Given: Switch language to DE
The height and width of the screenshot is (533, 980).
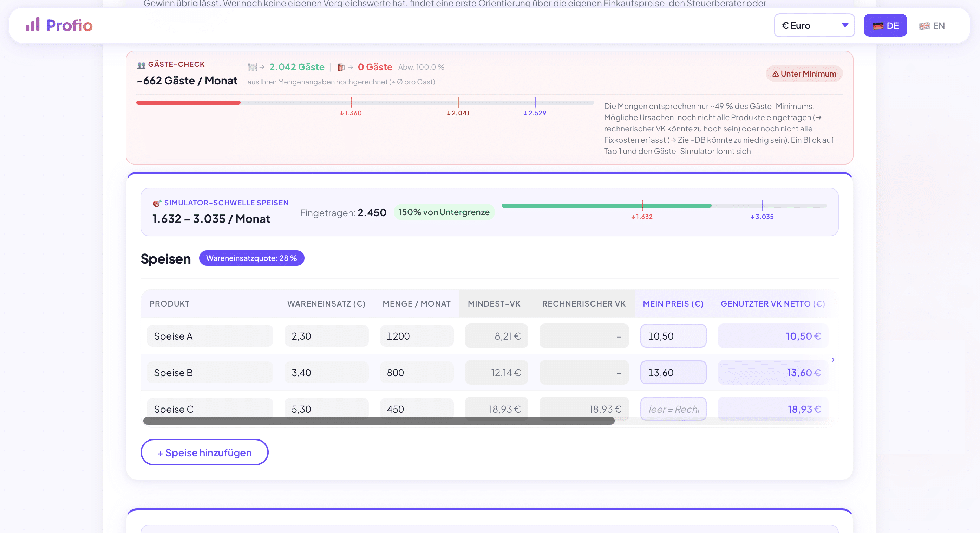Looking at the screenshot, I should [x=885, y=26].
